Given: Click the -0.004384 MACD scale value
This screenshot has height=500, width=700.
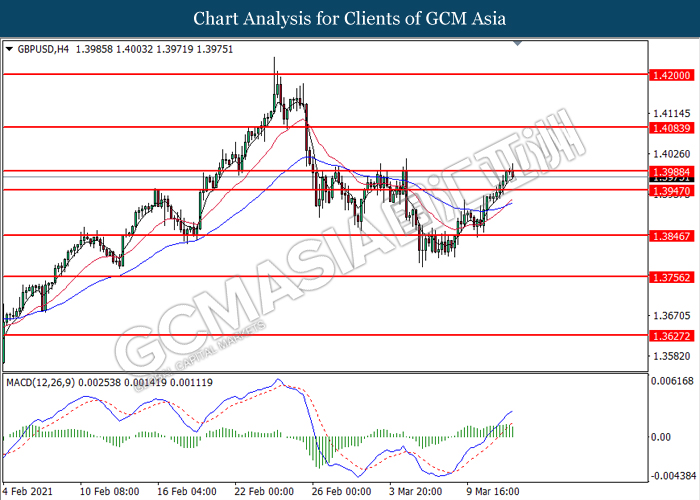Looking at the screenshot, I should 673,476.
